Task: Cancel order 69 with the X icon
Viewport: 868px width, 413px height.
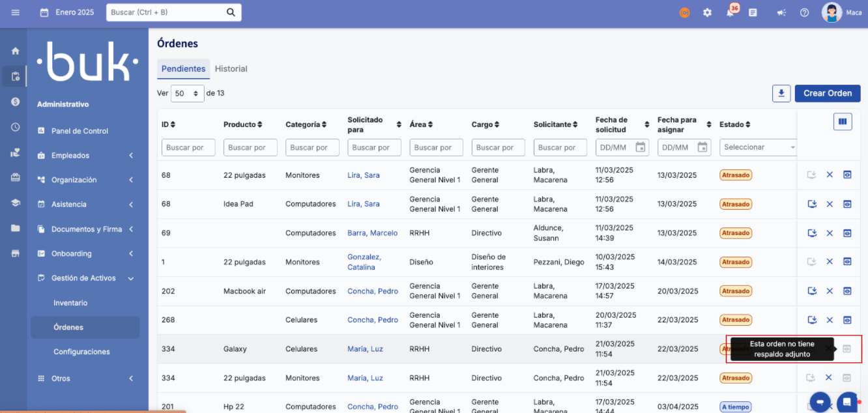Action: point(830,233)
